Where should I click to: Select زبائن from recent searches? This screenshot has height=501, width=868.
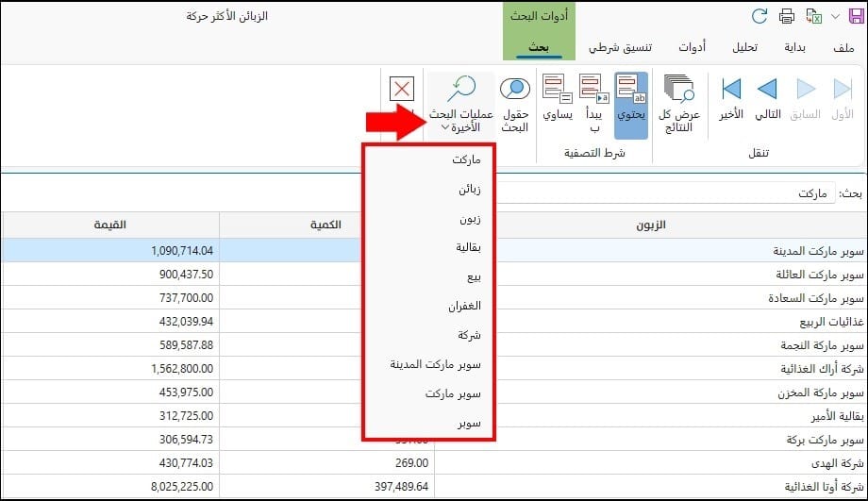click(x=429, y=190)
